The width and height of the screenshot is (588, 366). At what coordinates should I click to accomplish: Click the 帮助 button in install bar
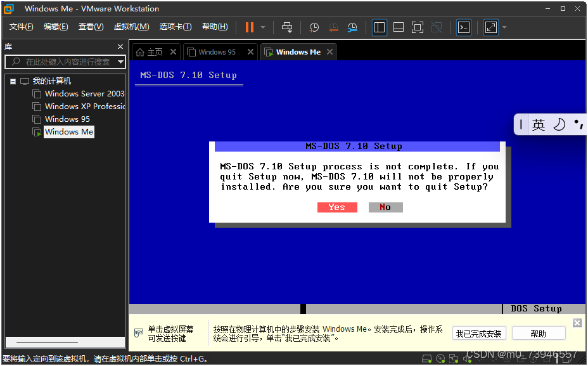(539, 334)
